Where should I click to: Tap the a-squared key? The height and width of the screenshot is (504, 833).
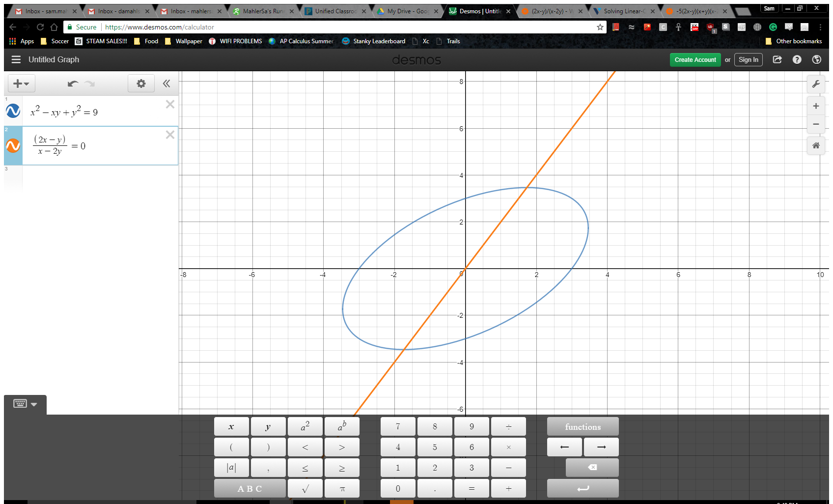pyautogui.click(x=305, y=427)
